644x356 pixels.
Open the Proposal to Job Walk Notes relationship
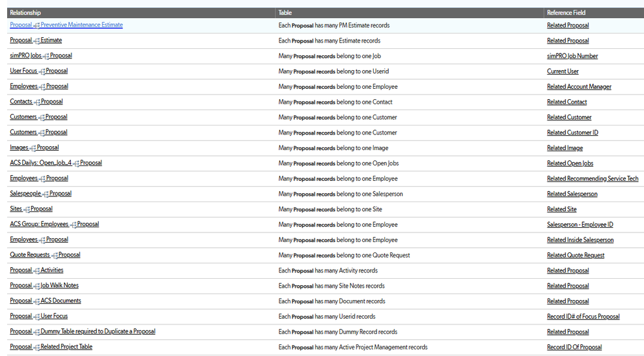[x=44, y=285]
